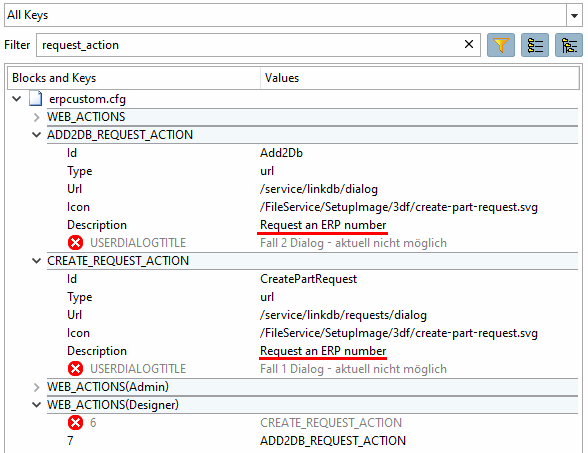Screen dimensions: 588x453
Task: Collapse the ADD2DB_REQUEST_ACTION block
Action: click(36, 135)
